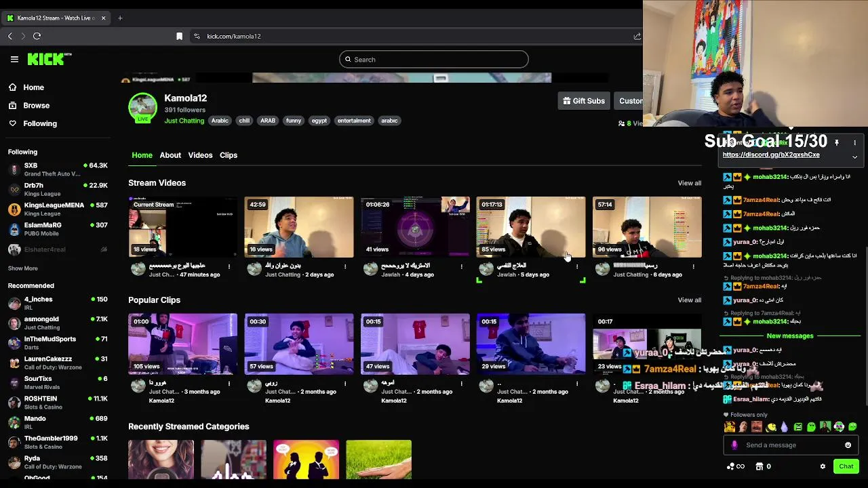Open LaurenCakezzz recommended channel
This screenshot has height=488, width=868.
point(58,363)
